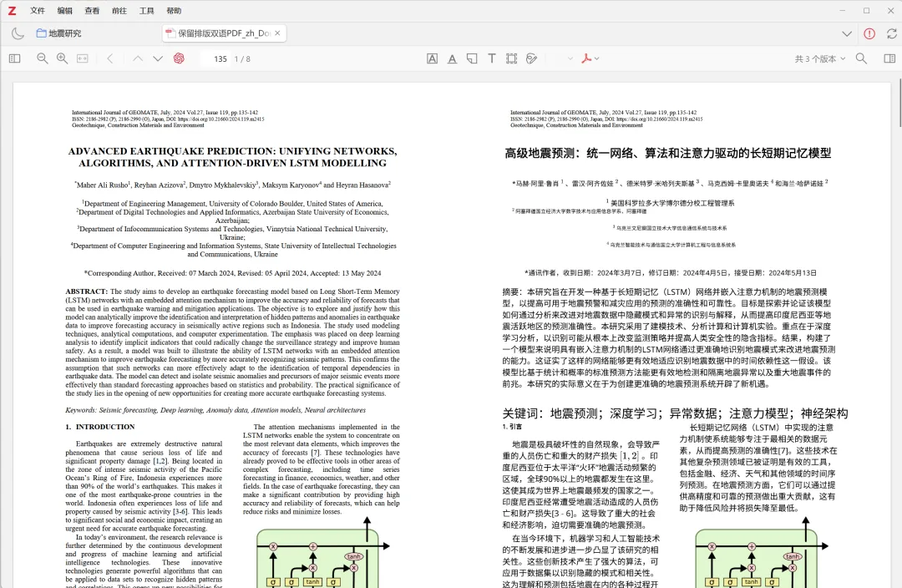Click the red sync error alert icon
The image size is (902, 588).
coord(869,34)
